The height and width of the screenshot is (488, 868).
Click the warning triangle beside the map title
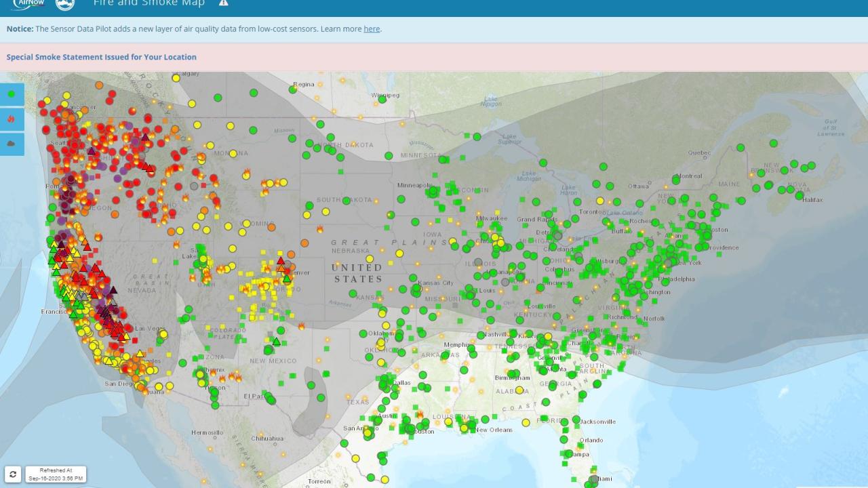[224, 3]
